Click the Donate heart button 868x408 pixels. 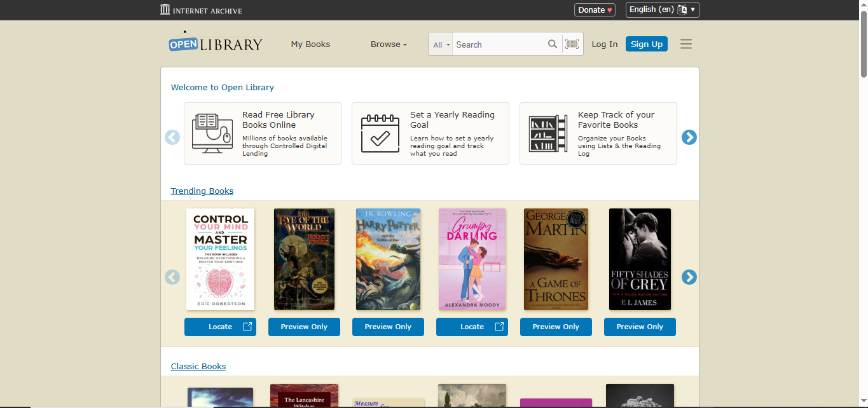[595, 10]
